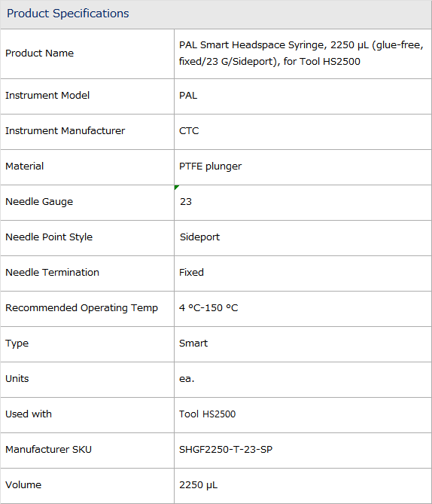Click the green triangle marker in Needle Gauge cell
The height and width of the screenshot is (504, 432).
(x=176, y=187)
